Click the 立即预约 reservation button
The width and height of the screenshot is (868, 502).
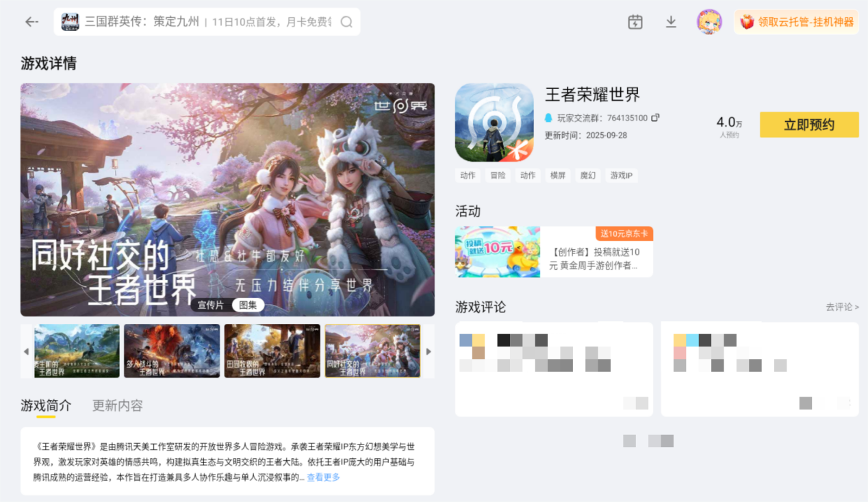(809, 125)
